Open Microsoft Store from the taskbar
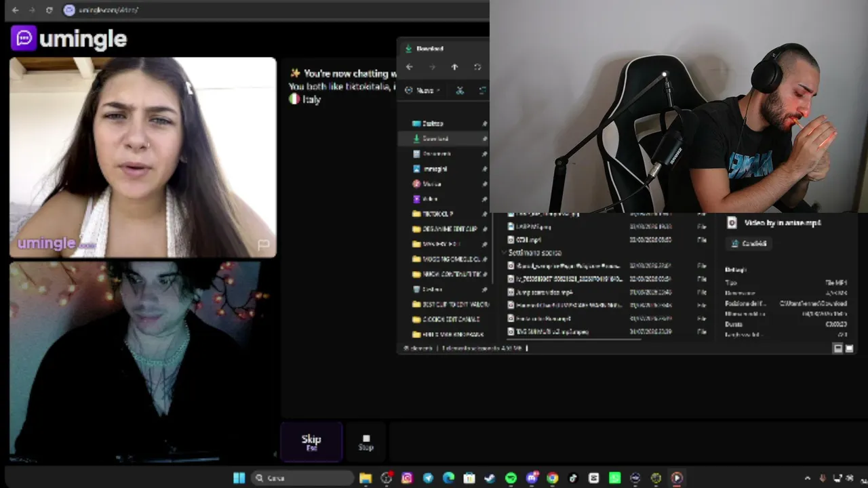The width and height of the screenshot is (868, 488). pyautogui.click(x=469, y=478)
